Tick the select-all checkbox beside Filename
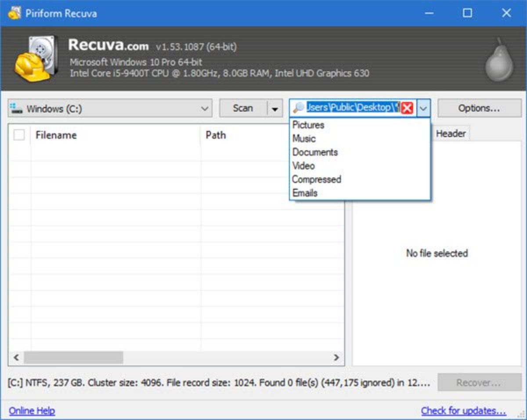 click(19, 135)
